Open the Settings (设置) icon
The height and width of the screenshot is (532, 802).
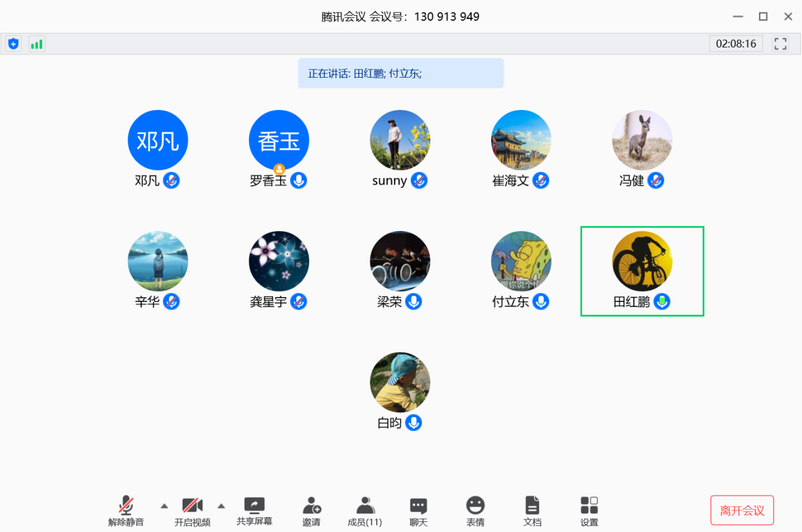[x=589, y=511]
